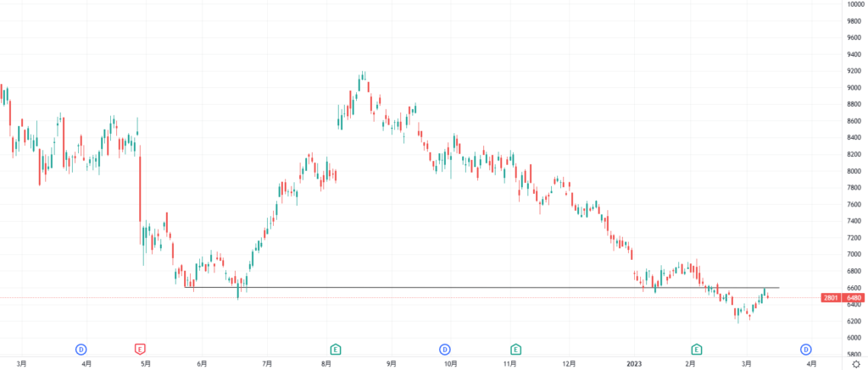Screen dimensions: 868x370
Task: Click the 8400 price axis label
Action: click(x=854, y=137)
